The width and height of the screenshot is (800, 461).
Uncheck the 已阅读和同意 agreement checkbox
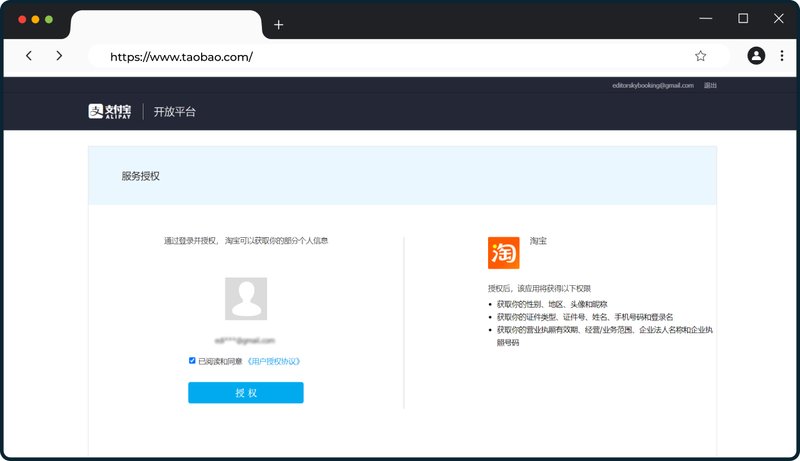pos(192,361)
